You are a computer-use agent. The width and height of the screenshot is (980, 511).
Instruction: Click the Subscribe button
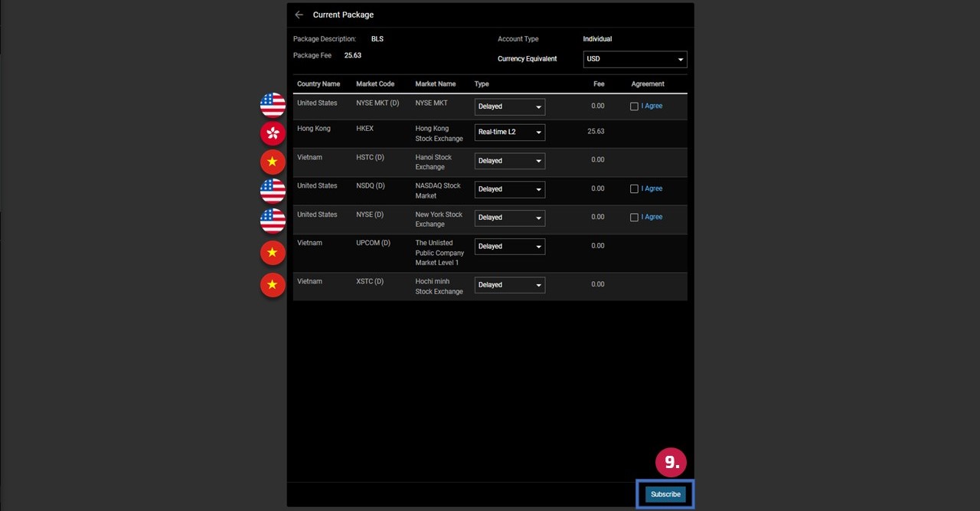coord(665,494)
